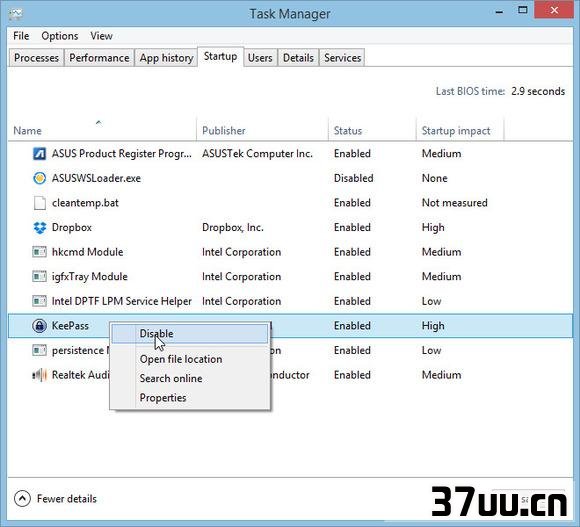Sort by the Name column header
580x527 pixels.
(102, 130)
